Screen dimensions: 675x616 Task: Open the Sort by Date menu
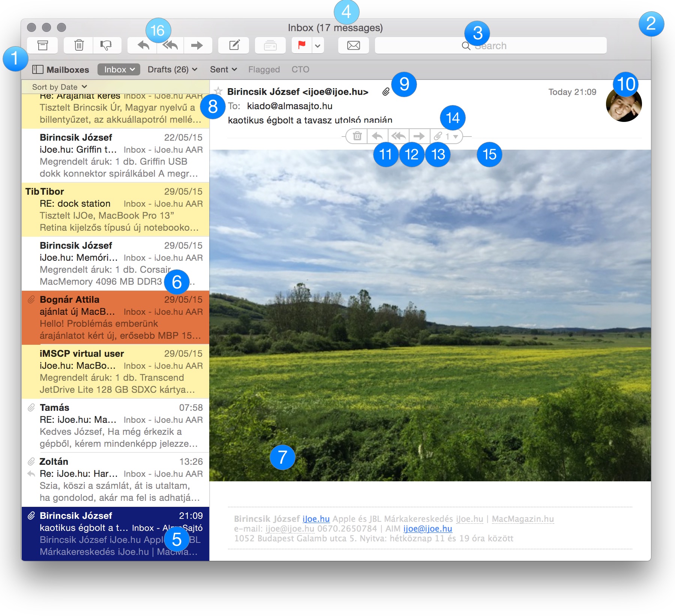tap(60, 87)
